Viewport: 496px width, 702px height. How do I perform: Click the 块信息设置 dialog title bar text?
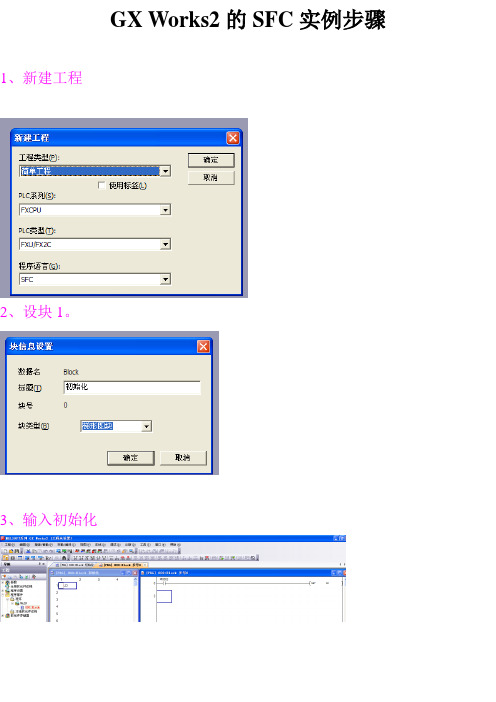[x=31, y=347]
